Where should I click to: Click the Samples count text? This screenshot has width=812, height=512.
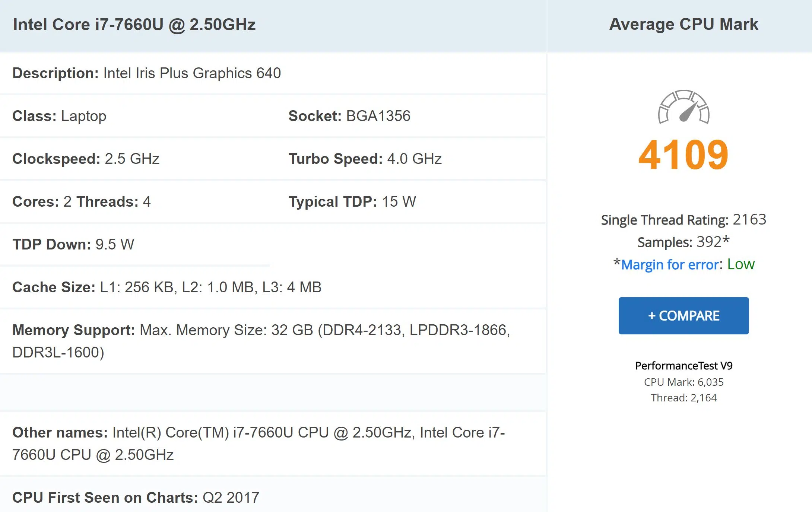pos(683,242)
